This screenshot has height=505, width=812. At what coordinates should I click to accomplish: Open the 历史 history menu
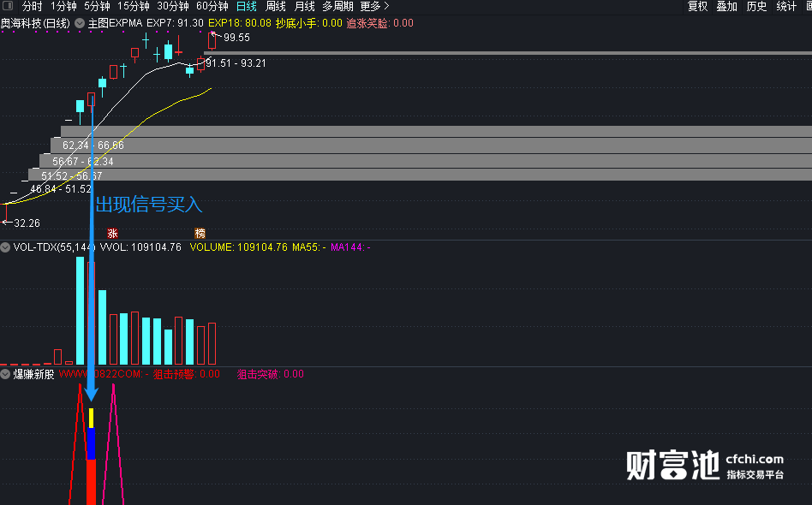click(756, 6)
